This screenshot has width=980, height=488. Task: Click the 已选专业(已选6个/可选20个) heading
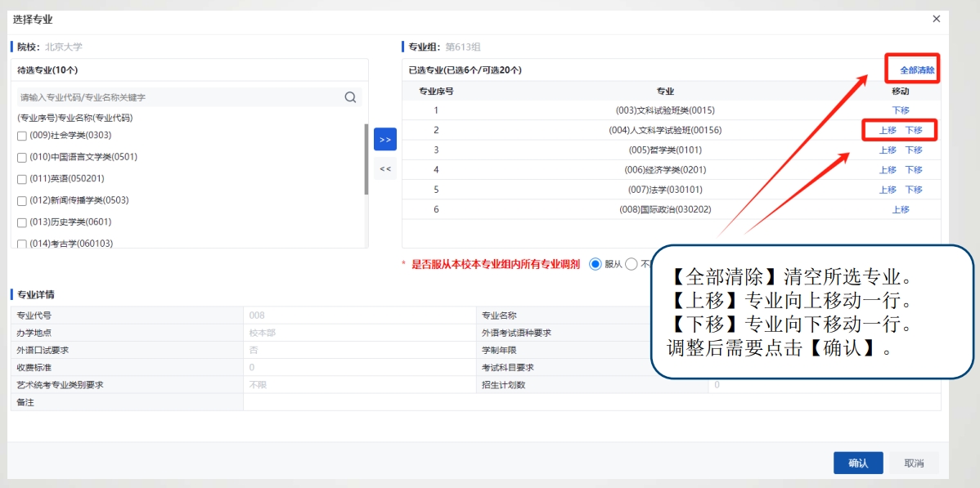465,70
